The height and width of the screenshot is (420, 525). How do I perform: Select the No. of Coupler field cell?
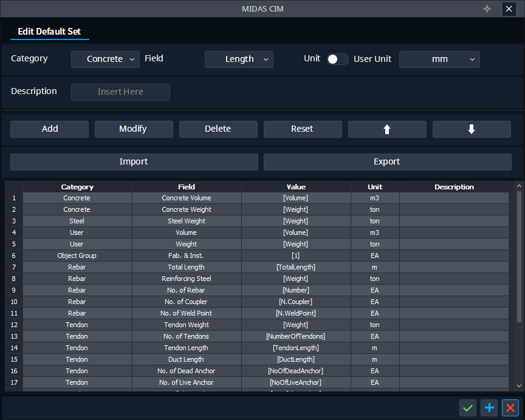tap(187, 302)
